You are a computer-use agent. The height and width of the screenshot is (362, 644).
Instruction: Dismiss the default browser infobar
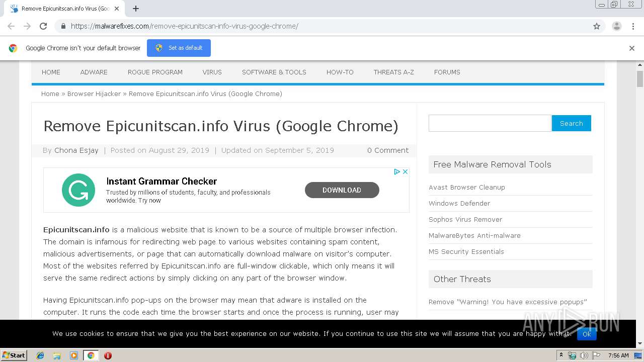(x=631, y=48)
